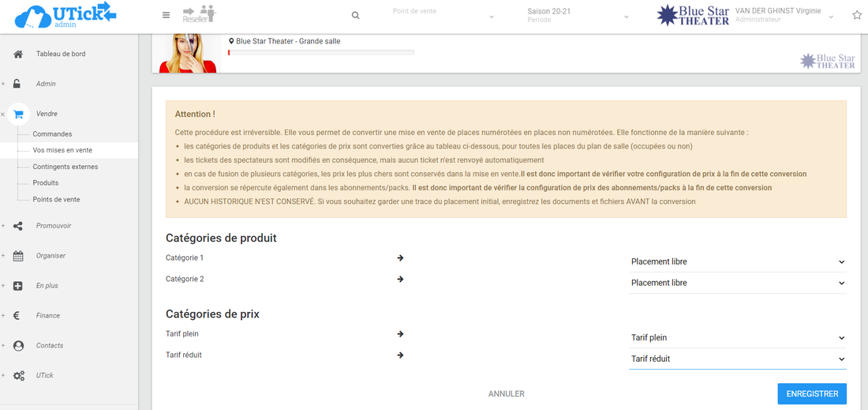Screen dimensions: 868x410
Task: Open the Tarif réduit price dropdown
Action: tap(737, 359)
